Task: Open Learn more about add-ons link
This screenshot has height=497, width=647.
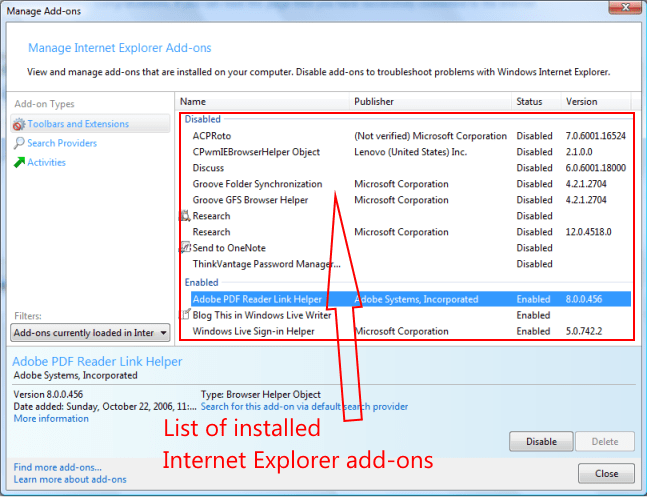Action: coord(70,480)
